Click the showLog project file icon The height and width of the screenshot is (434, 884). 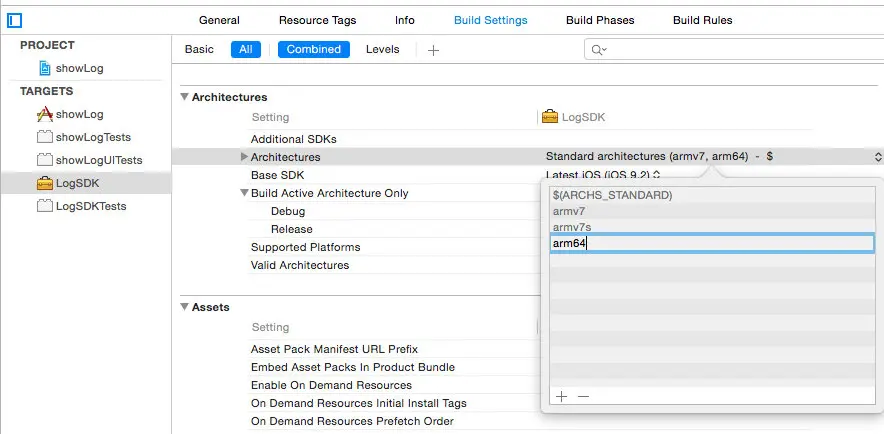point(45,68)
